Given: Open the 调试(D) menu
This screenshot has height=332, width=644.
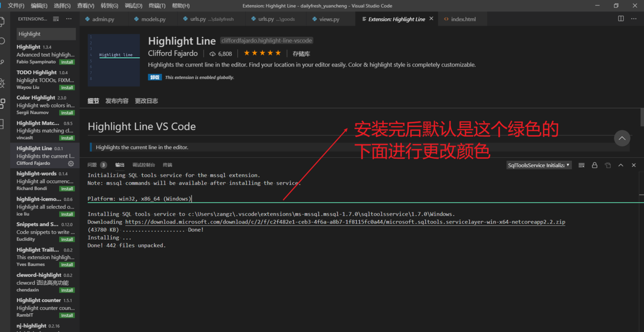Looking at the screenshot, I should [x=133, y=6].
